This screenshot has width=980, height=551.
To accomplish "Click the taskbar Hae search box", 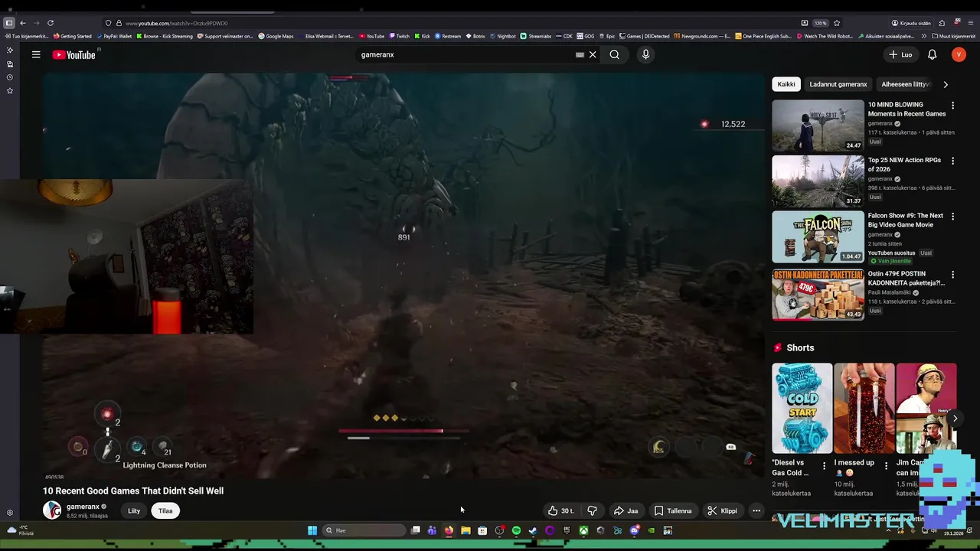I will pyautogui.click(x=364, y=530).
